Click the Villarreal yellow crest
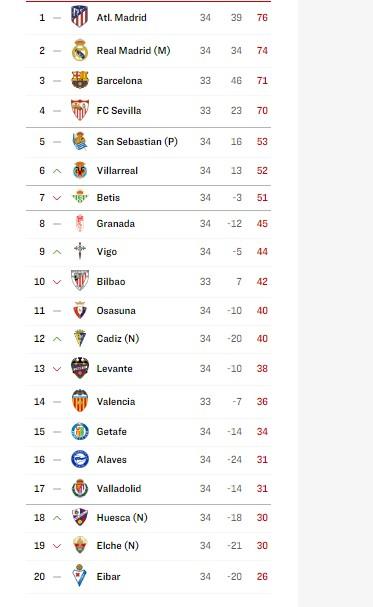373x607 pixels. click(80, 170)
